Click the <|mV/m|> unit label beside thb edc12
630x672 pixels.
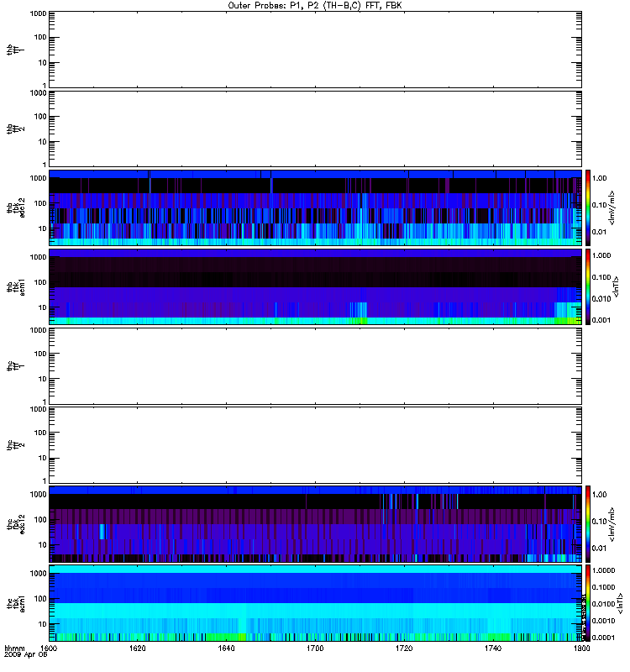point(612,207)
